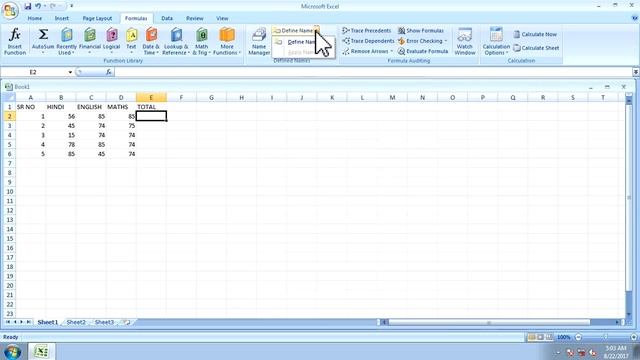
Task: Click the 100% zoom level
Action: tap(564, 337)
